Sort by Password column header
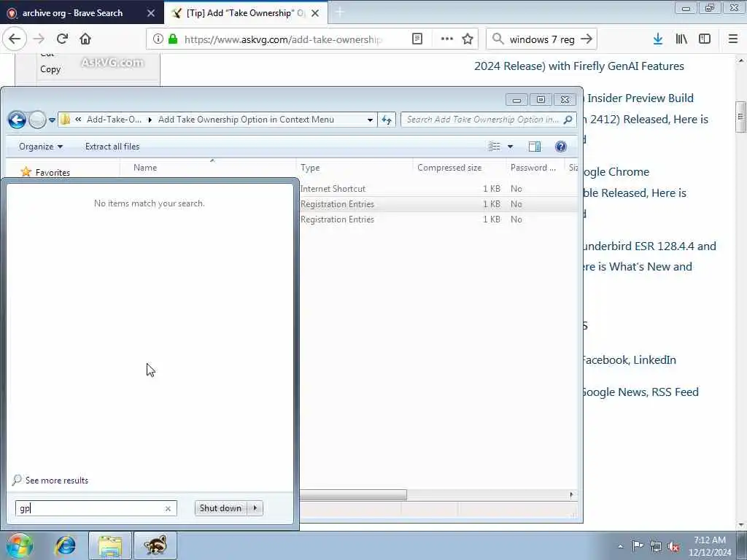Screen dimensions: 747x560 coord(535,168)
